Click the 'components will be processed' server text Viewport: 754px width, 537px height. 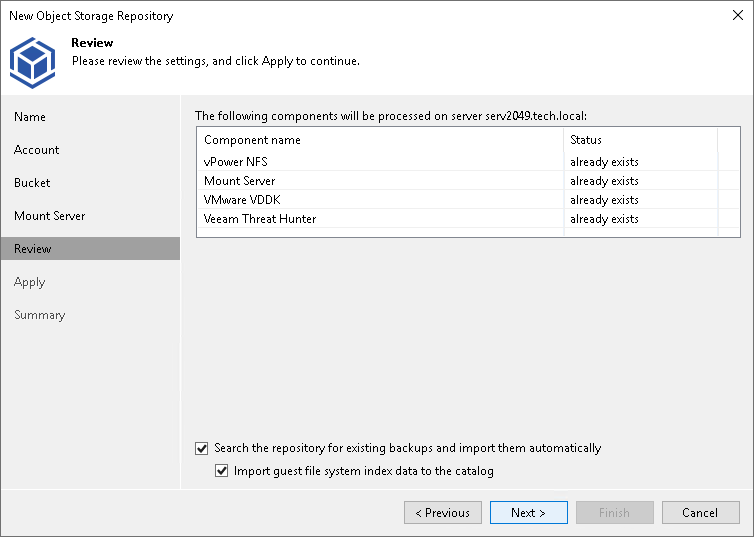(x=391, y=116)
